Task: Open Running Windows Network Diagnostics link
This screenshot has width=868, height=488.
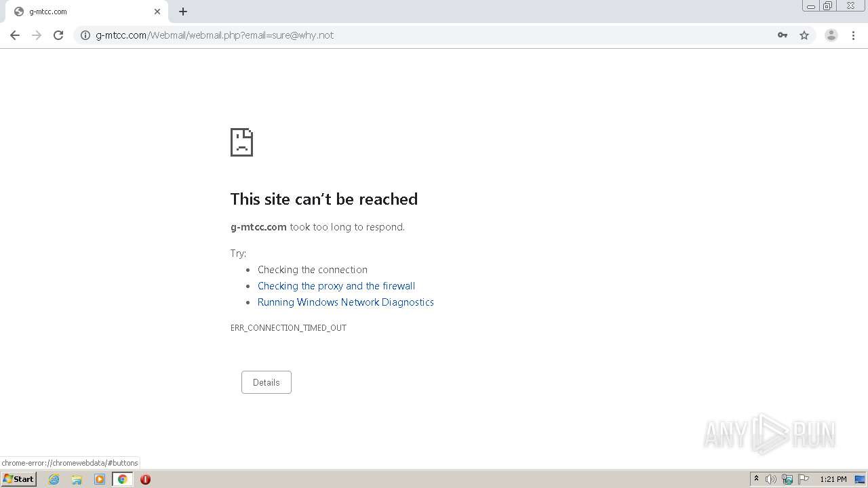Action: pos(346,302)
